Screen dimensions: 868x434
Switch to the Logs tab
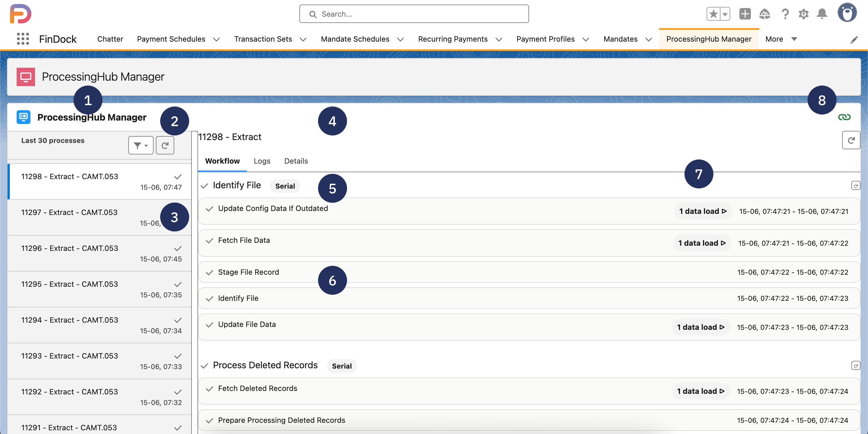tap(262, 161)
